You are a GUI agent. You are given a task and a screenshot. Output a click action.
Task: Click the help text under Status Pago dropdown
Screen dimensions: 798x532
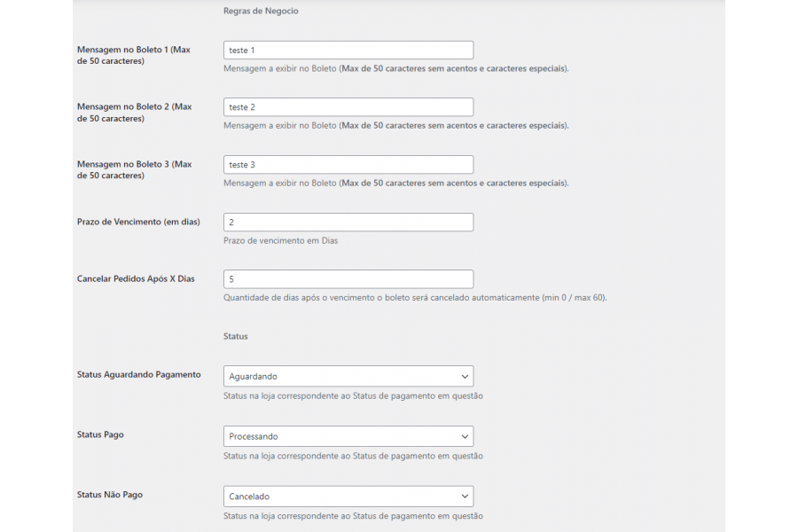[353, 456]
